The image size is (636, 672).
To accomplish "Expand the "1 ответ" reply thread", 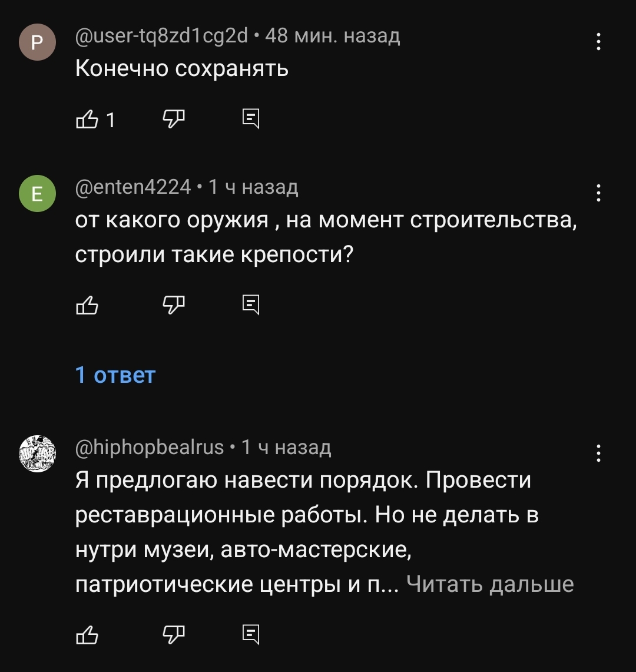I will (115, 375).
